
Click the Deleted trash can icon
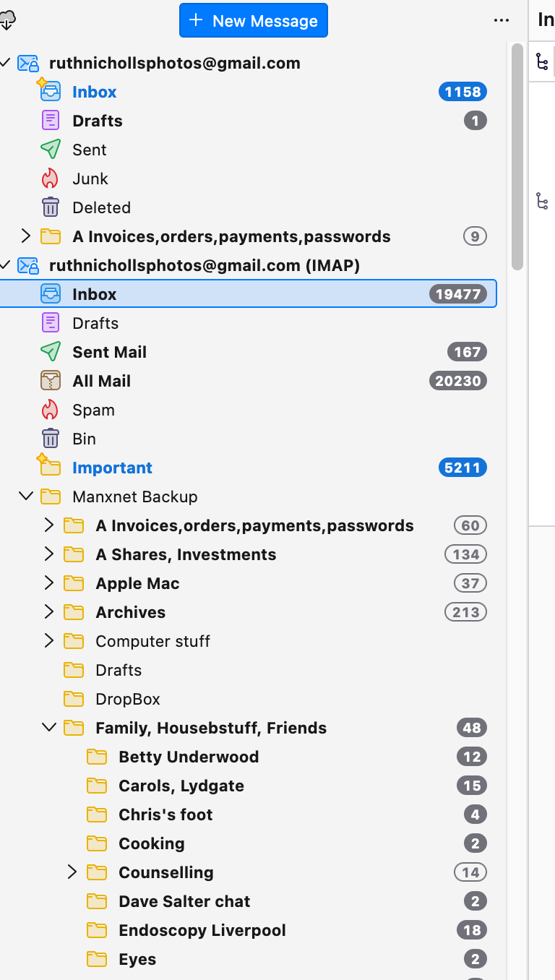pos(50,207)
